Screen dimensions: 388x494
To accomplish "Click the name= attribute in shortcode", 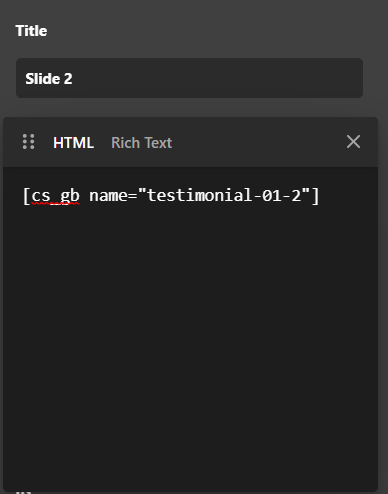I will 113,196.
